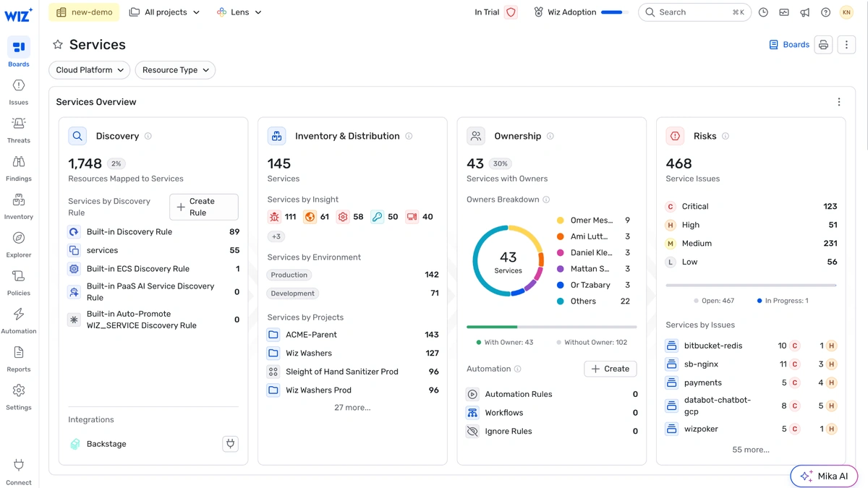Image resolution: width=868 pixels, height=488 pixels.
Task: Click the owner coverage progress bar
Action: click(x=552, y=327)
